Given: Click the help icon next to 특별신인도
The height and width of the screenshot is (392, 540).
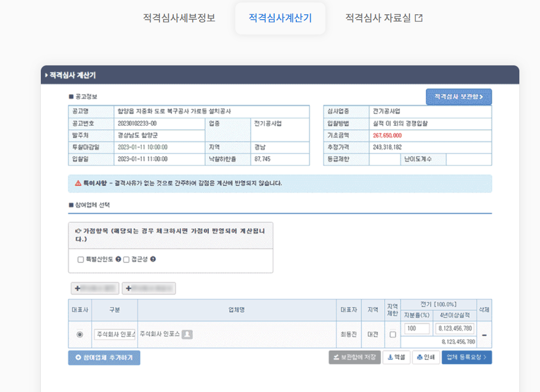Looking at the screenshot, I should coord(119,259).
